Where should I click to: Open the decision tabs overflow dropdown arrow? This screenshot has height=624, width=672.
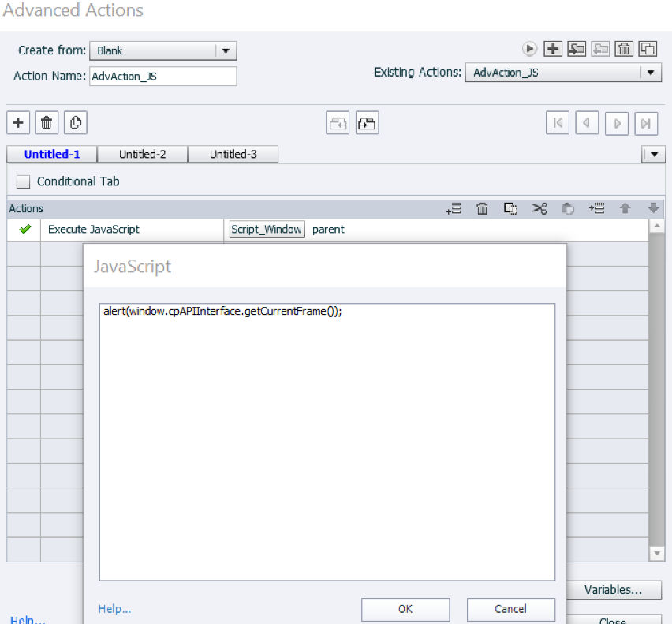[x=654, y=155]
